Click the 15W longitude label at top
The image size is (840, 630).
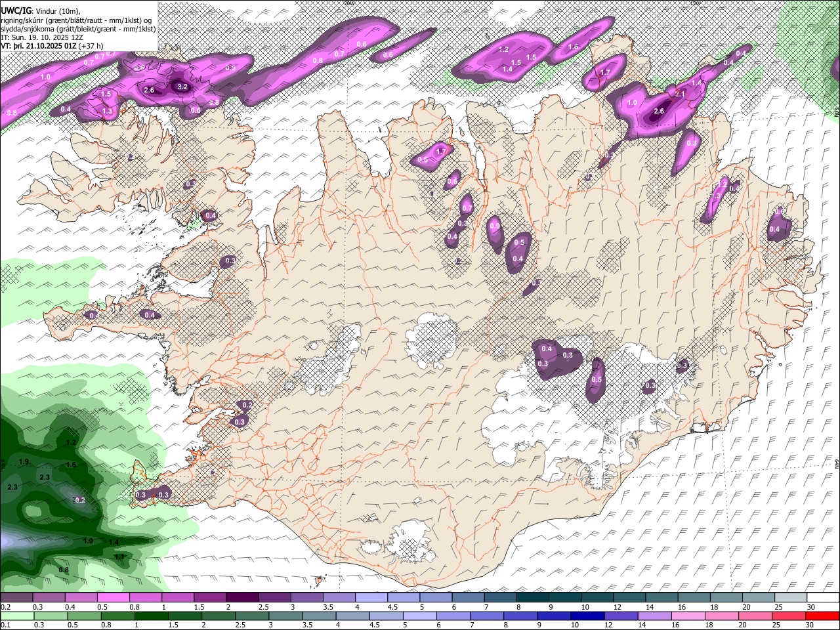(x=695, y=3)
